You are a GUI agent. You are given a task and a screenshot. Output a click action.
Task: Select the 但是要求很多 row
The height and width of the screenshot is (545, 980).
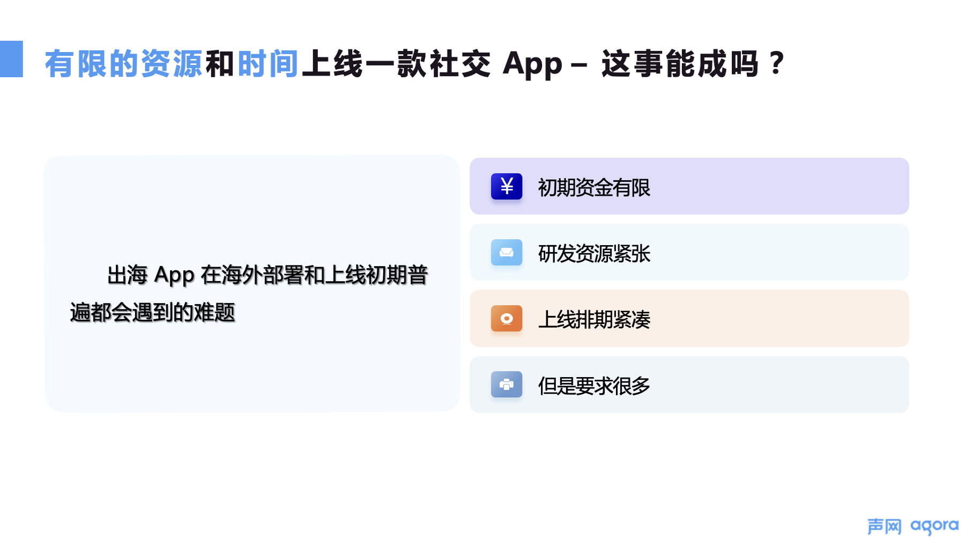689,385
